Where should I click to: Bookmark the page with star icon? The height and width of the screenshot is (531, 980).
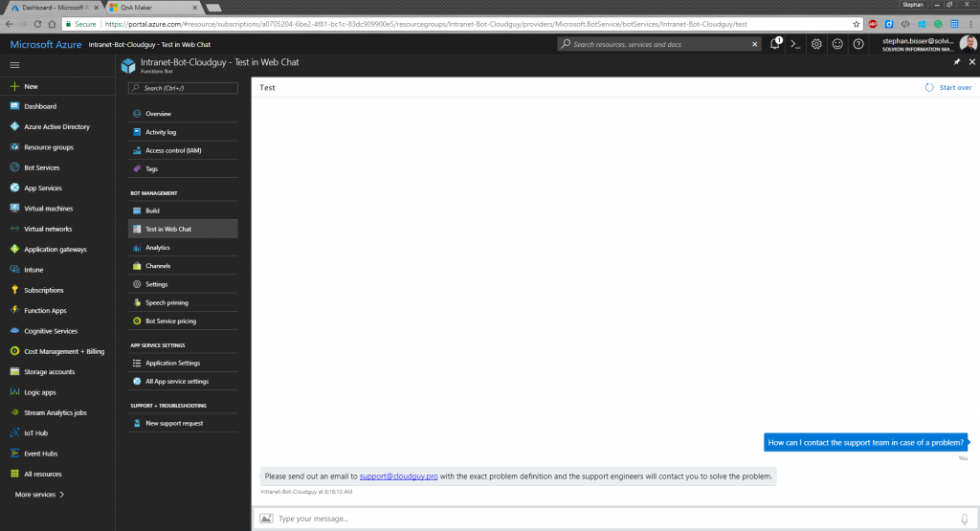[x=857, y=24]
